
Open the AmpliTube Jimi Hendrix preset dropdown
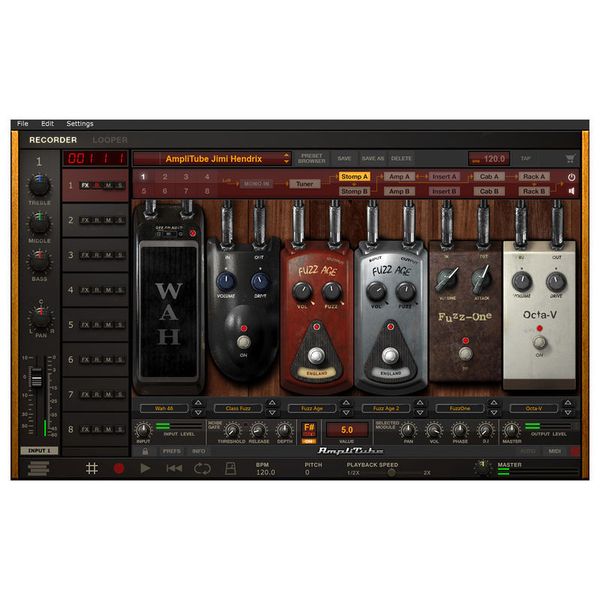pyautogui.click(x=212, y=159)
